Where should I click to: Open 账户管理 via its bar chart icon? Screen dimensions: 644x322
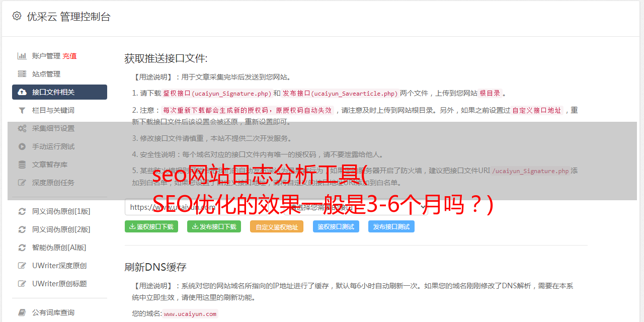coord(22,56)
